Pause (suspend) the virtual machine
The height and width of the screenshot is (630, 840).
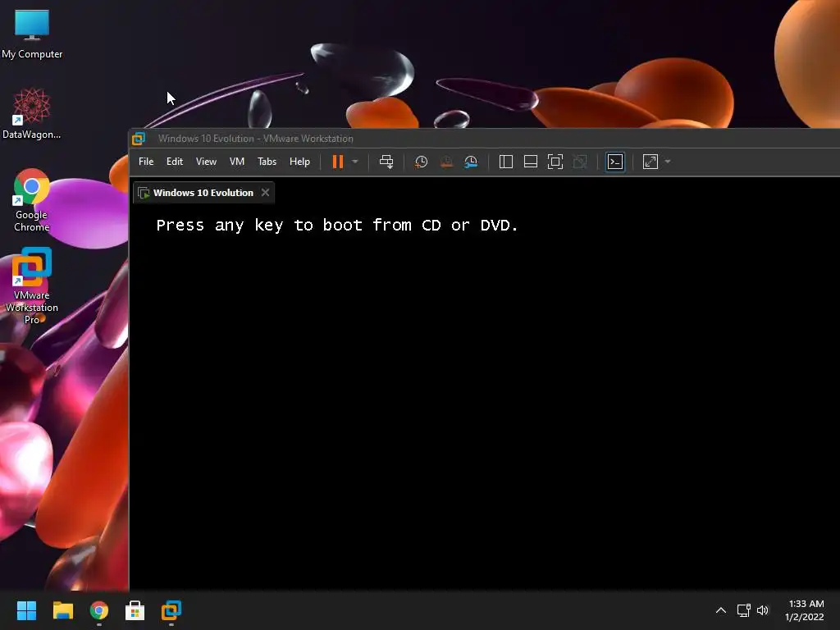337,162
